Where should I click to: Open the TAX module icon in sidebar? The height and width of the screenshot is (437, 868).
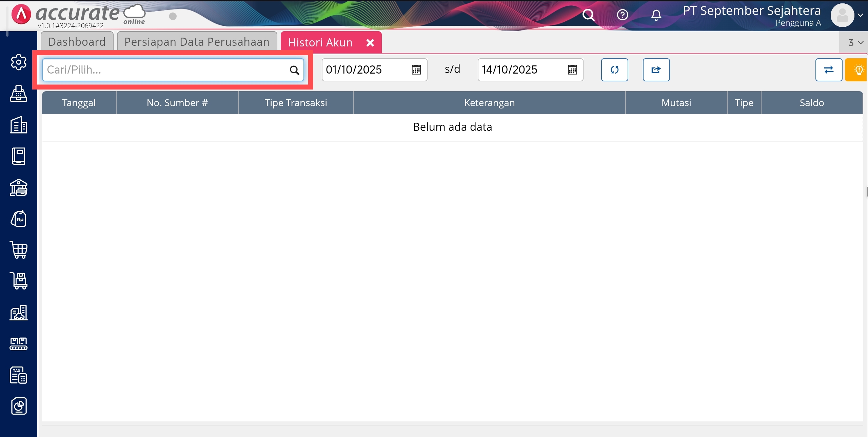[x=18, y=375]
